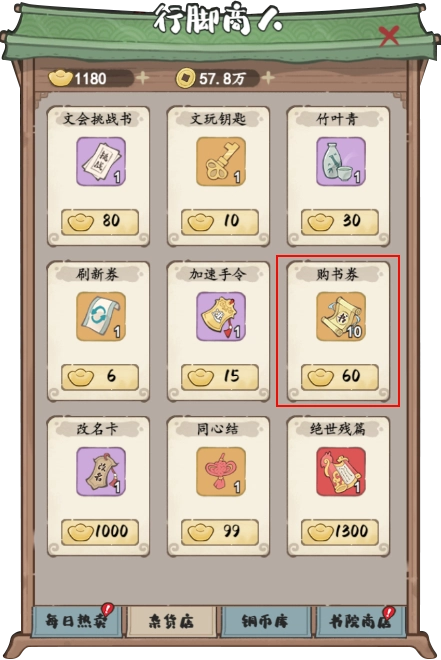Buy 改名卡 for 1000 ingots
Screen dimensions: 441x660
pos(100,532)
